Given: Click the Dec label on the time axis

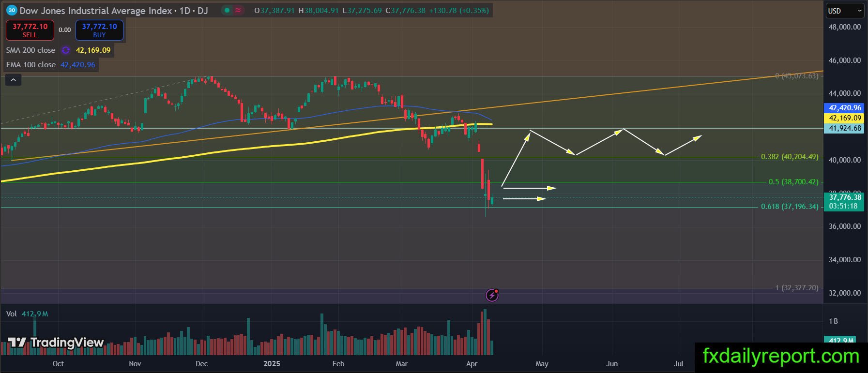Looking at the screenshot, I should [x=201, y=364].
